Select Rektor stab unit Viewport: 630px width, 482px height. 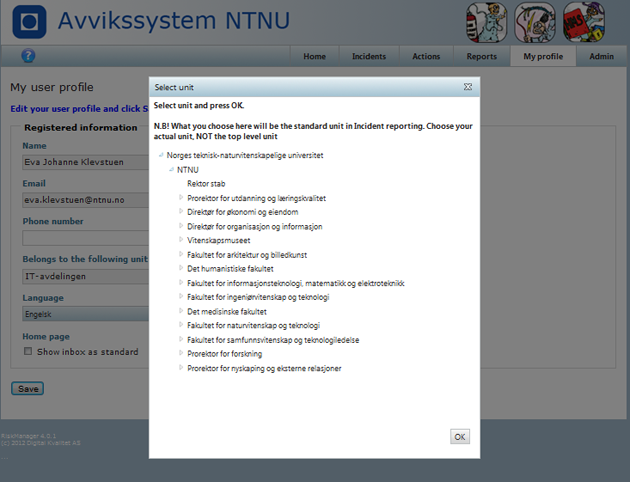pos(206,184)
